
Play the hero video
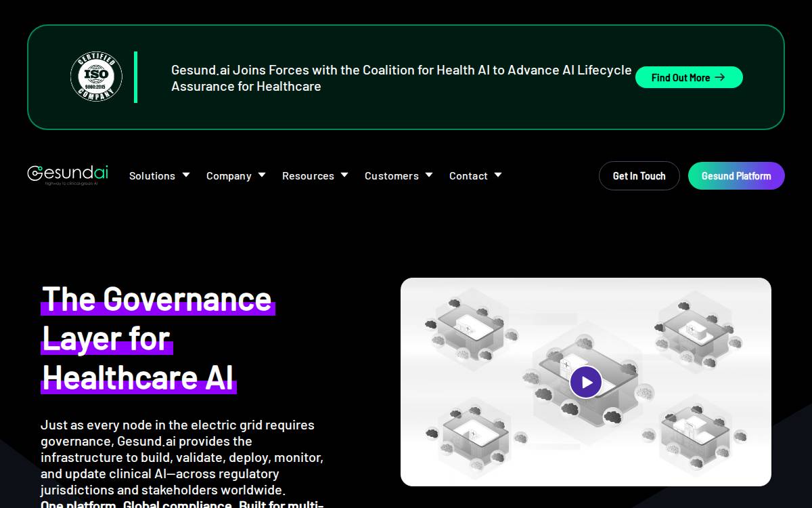[x=586, y=382]
